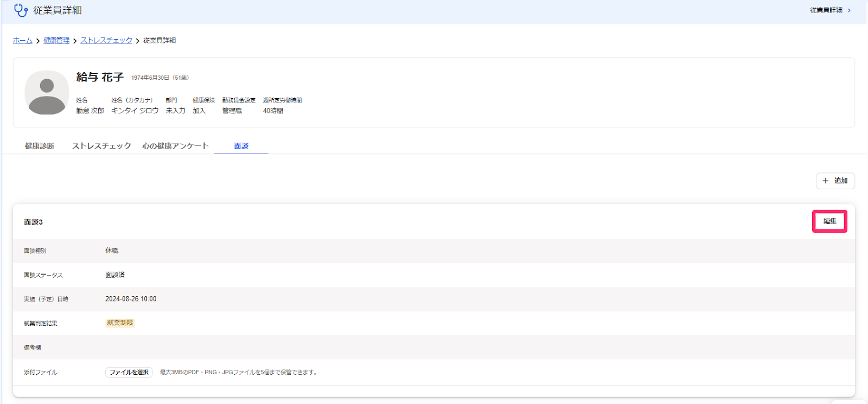Switch to the ストレスチェック tab
Image resolution: width=868 pixels, height=404 pixels.
tap(101, 146)
